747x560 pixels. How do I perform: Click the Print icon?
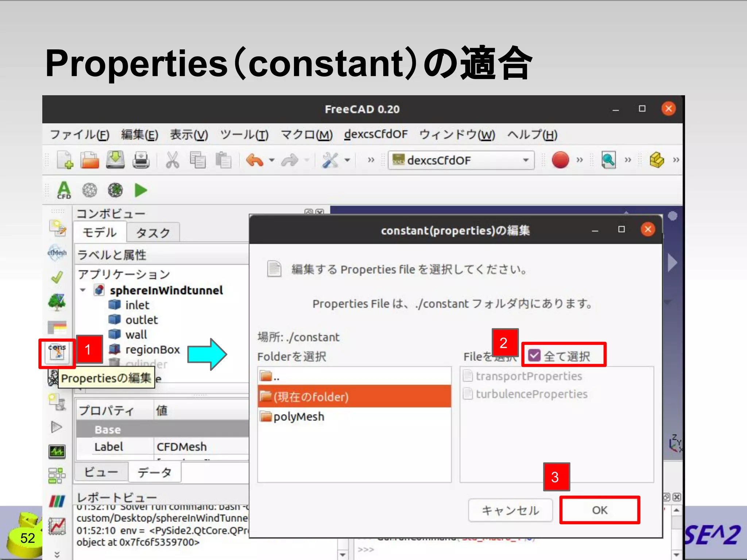point(141,160)
